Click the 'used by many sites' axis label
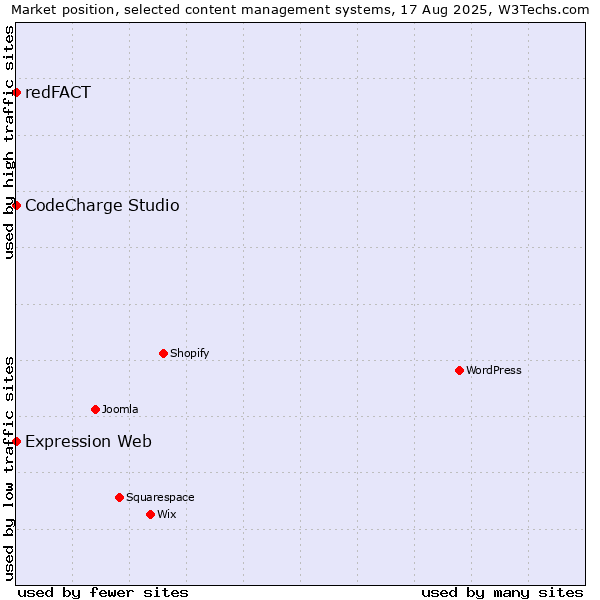600x600 pixels. coord(502,593)
